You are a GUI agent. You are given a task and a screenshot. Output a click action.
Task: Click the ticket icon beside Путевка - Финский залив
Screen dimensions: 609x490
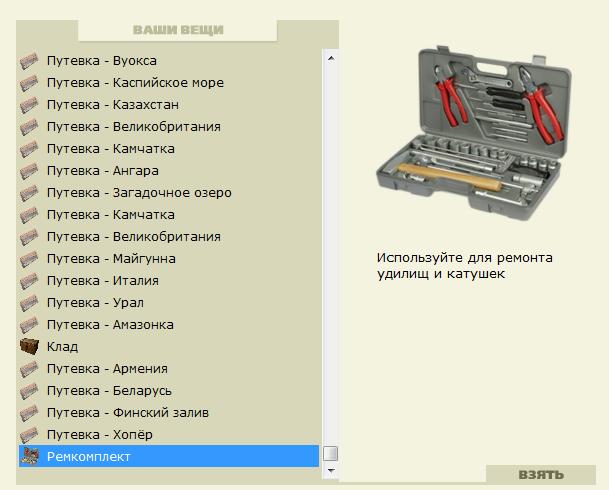tap(29, 413)
